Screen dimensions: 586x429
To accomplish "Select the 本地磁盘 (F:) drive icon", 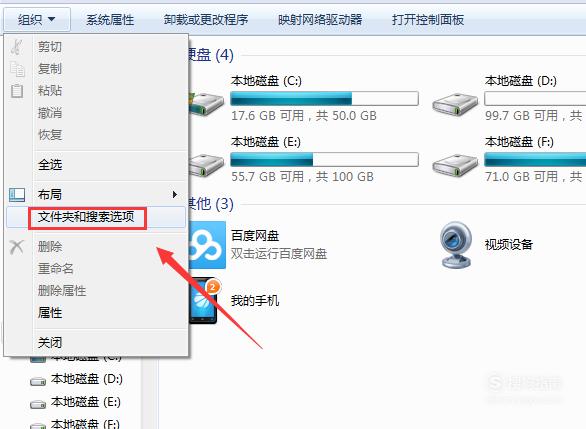I will tap(455, 165).
